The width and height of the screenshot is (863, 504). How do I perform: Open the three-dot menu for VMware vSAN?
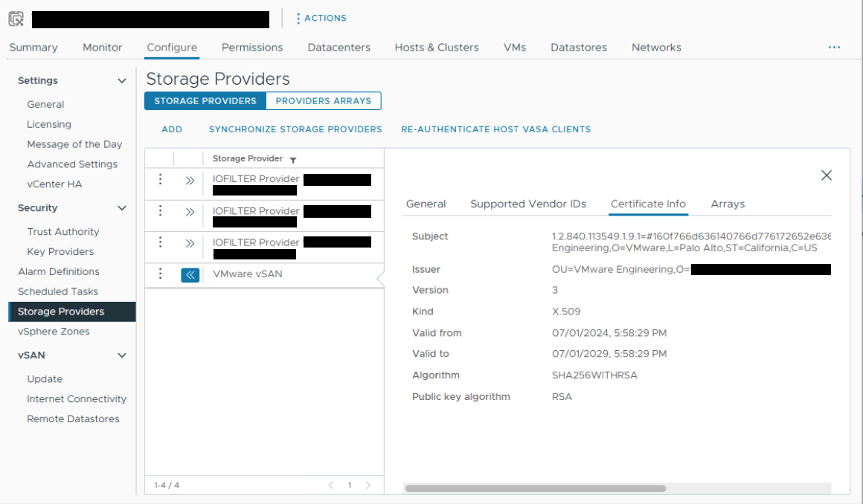(159, 274)
